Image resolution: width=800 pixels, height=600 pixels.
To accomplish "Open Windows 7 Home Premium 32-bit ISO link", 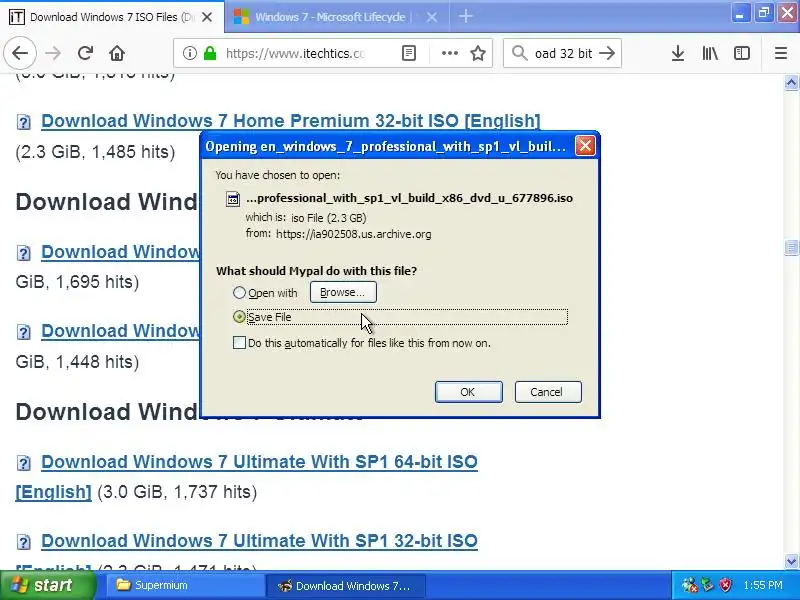I will 290,121.
